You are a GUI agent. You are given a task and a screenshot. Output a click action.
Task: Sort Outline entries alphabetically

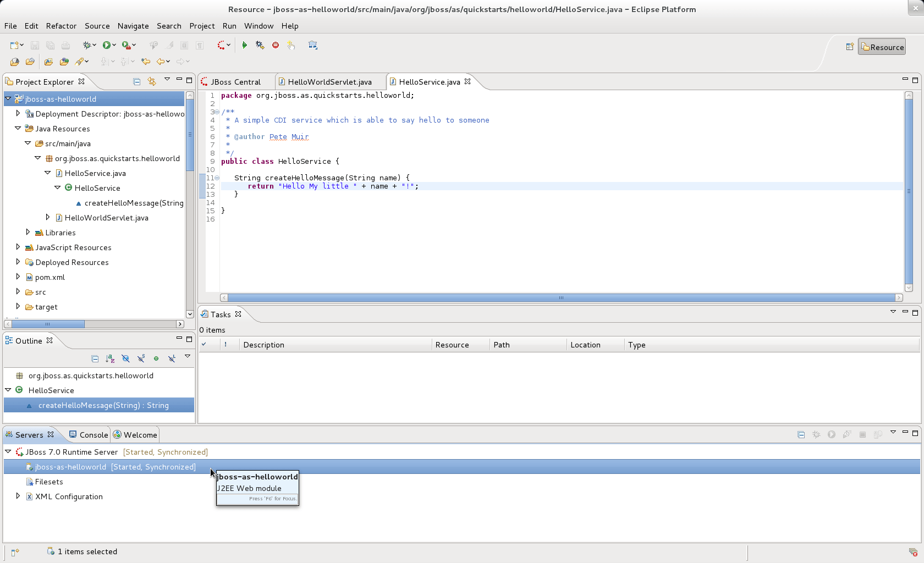(x=110, y=358)
